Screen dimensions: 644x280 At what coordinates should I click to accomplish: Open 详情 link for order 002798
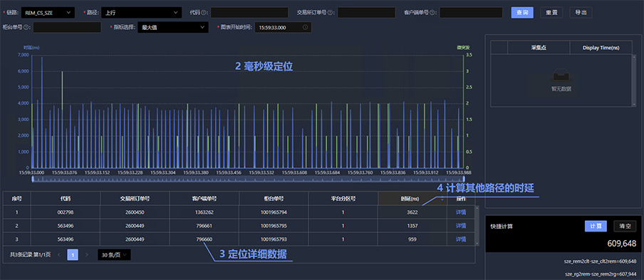pos(461,212)
